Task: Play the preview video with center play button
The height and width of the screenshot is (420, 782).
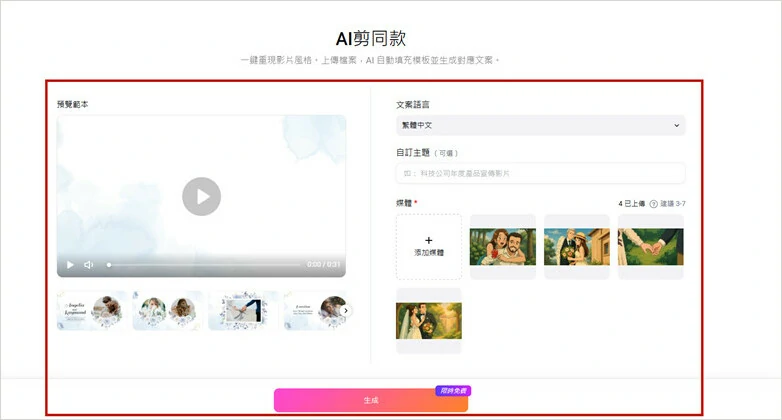Action: pyautogui.click(x=201, y=197)
